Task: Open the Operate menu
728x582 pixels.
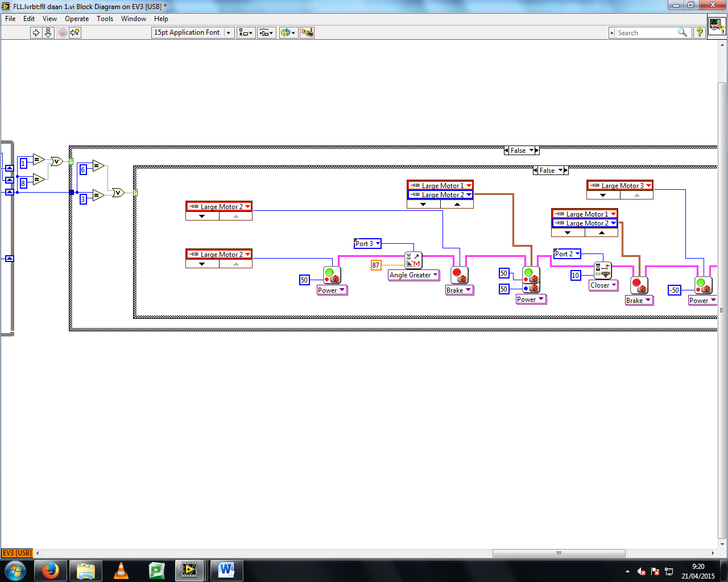Action: point(77,19)
